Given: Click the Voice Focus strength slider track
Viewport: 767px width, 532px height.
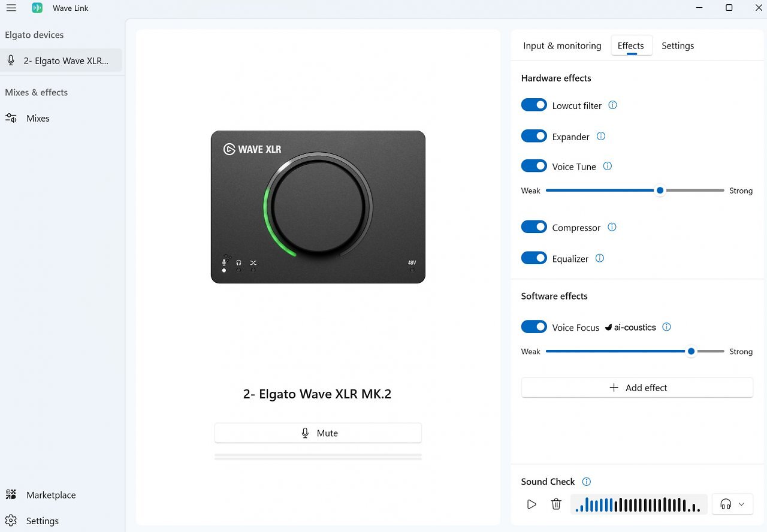Looking at the screenshot, I should [635, 351].
